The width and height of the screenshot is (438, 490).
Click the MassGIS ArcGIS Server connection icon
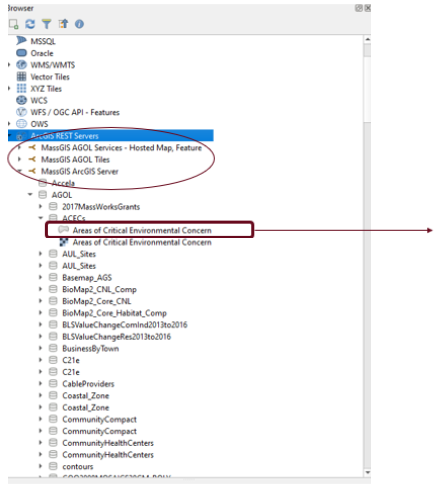click(x=32, y=171)
